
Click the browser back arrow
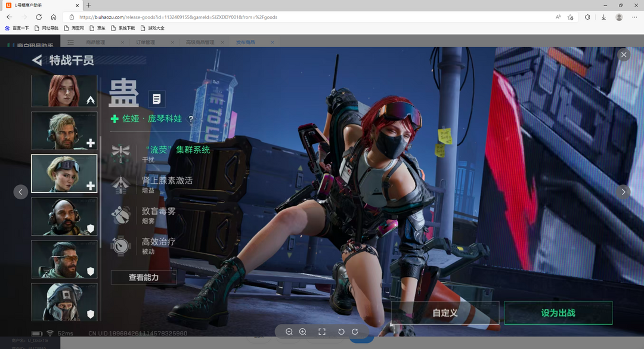pyautogui.click(x=10, y=17)
